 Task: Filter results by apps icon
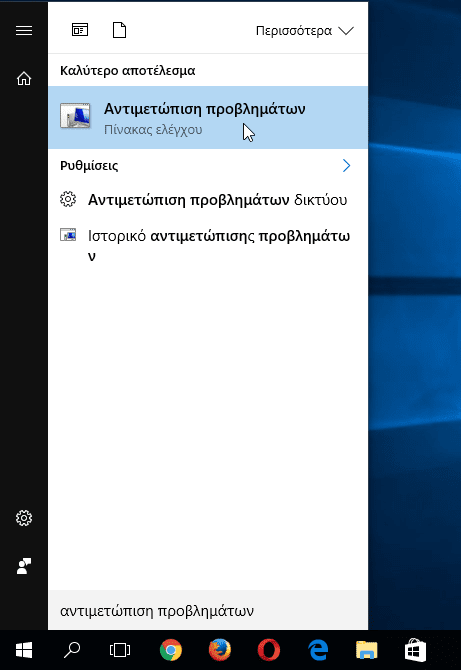[x=80, y=30]
